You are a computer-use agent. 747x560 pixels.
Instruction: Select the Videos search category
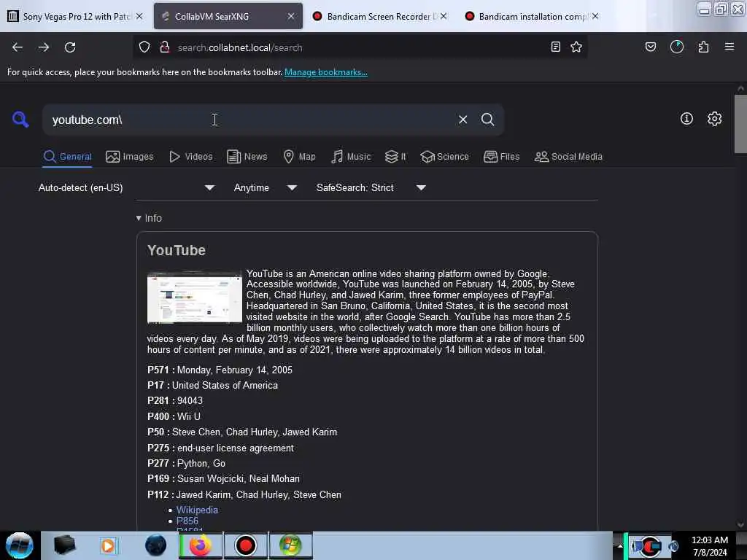(191, 157)
